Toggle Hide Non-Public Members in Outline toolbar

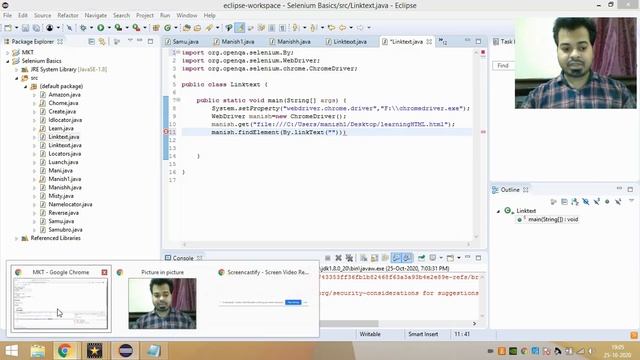pyautogui.click(x=607, y=202)
